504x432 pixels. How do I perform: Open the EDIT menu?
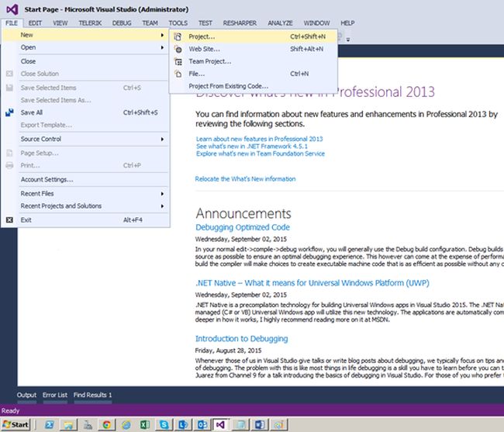coord(35,23)
